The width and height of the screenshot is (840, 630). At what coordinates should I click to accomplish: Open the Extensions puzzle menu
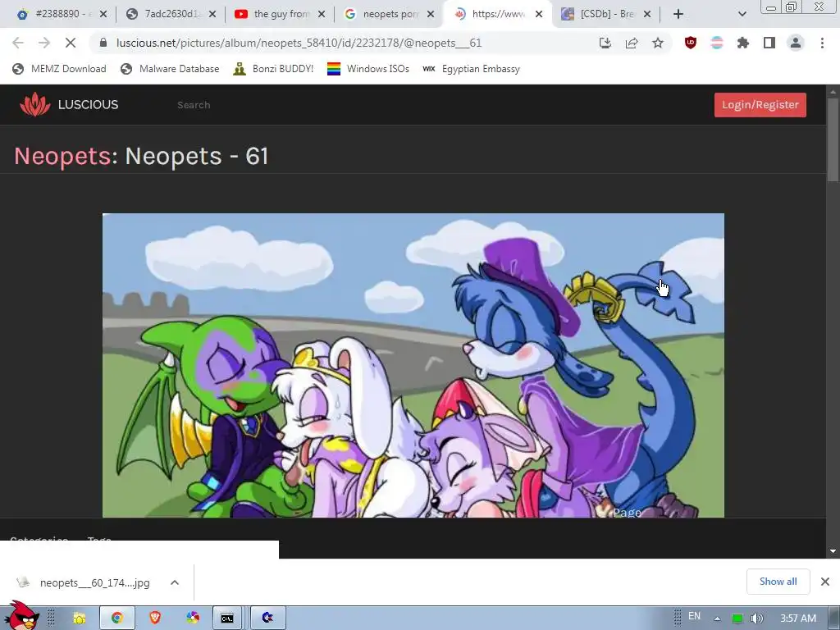pyautogui.click(x=743, y=43)
